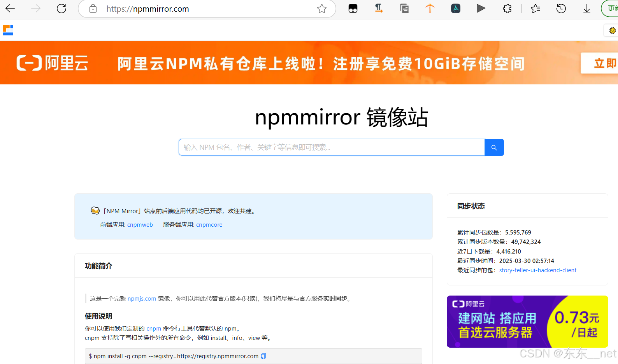Focus the NPM package search field
Image resolution: width=618 pixels, height=364 pixels.
(x=332, y=147)
